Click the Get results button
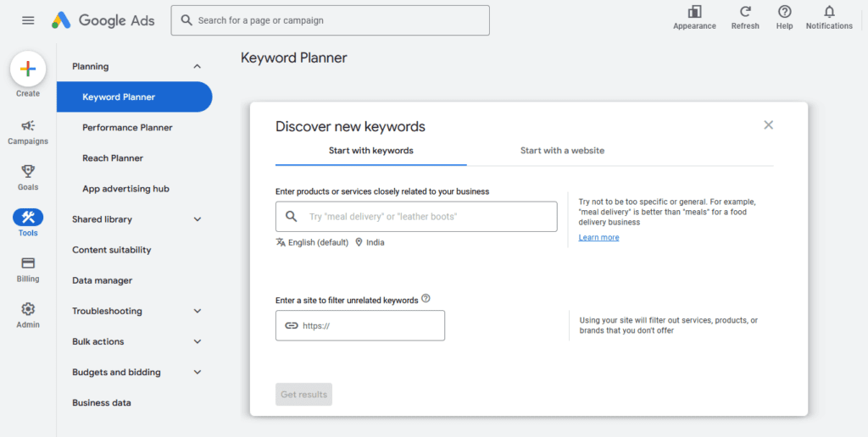This screenshot has width=868, height=437. [303, 395]
